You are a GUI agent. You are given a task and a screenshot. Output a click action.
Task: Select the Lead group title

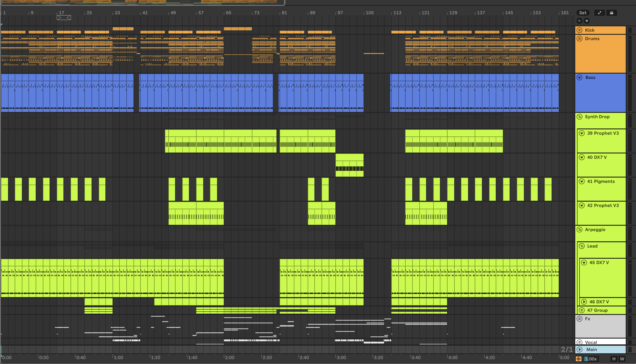(x=592, y=246)
